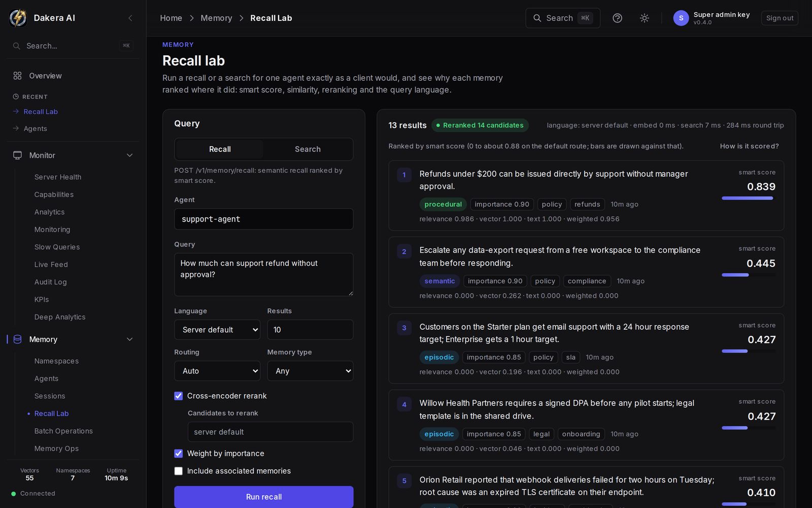Screen dimensions: 812x508
Task: Open Batch Operations in sidebar
Action: (63, 431)
